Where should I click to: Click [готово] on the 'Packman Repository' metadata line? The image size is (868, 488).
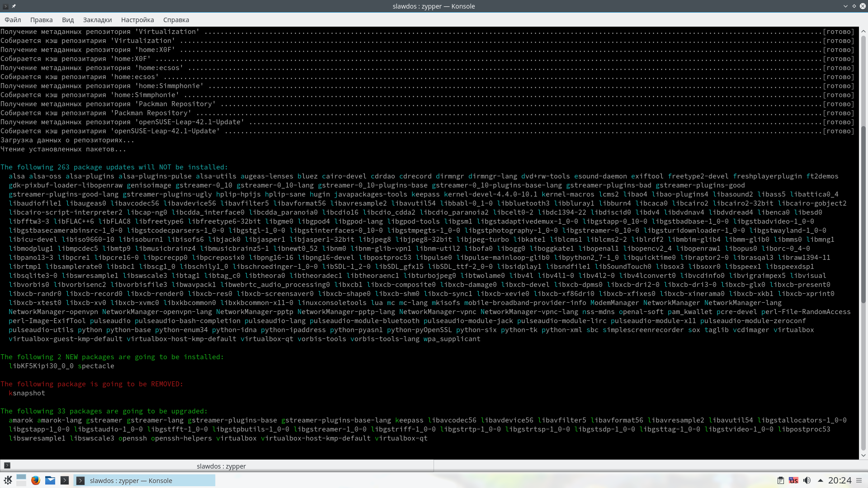(839, 104)
